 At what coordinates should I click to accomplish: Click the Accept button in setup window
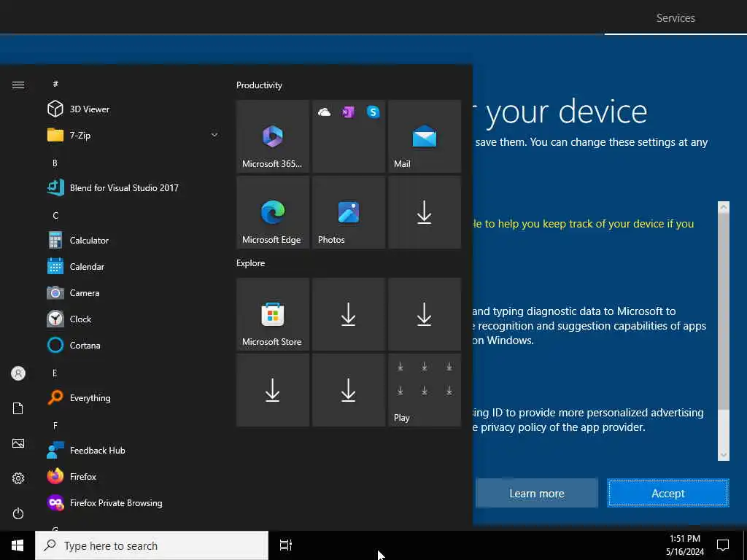(x=668, y=494)
